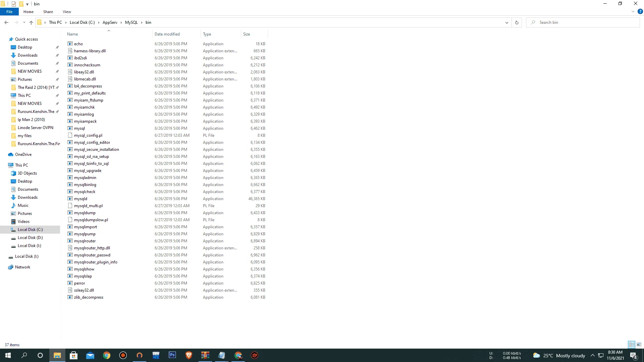Launch Photoshop from the taskbar
Screen dimensions: 644x362
click(172, 355)
